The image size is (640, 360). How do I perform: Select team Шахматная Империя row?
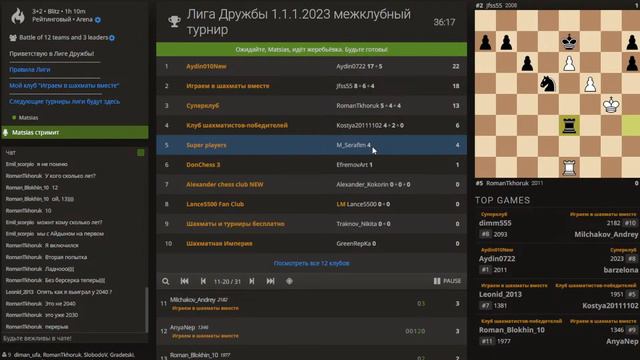click(x=311, y=243)
